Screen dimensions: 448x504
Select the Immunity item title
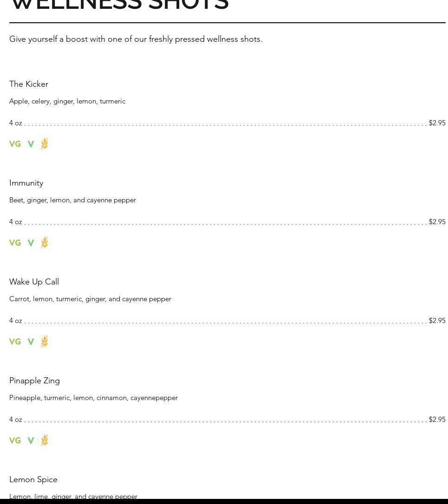pyautogui.click(x=26, y=183)
